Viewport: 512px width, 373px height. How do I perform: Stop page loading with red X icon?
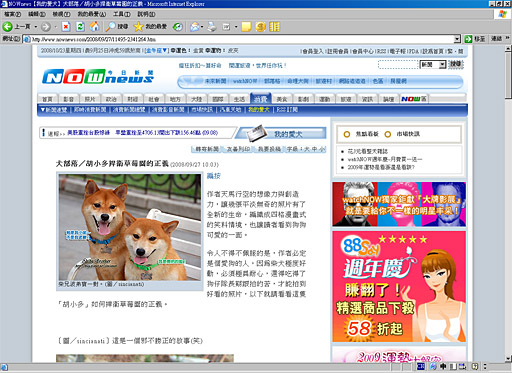click(x=66, y=27)
